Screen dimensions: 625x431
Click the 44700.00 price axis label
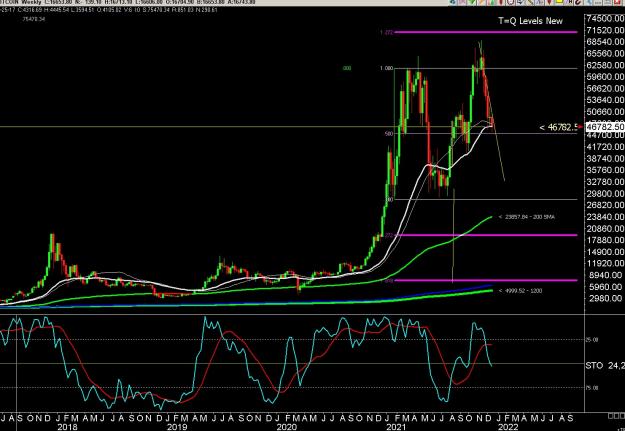[605, 135]
